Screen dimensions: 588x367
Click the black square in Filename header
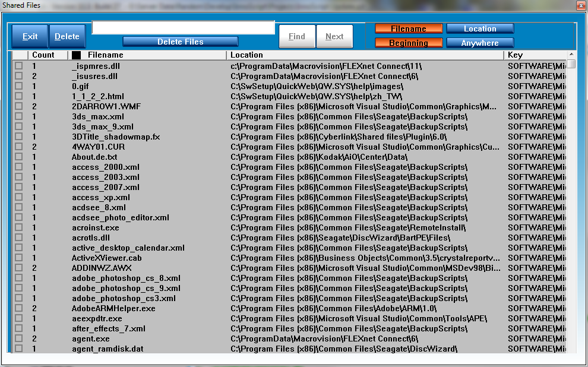coord(77,55)
